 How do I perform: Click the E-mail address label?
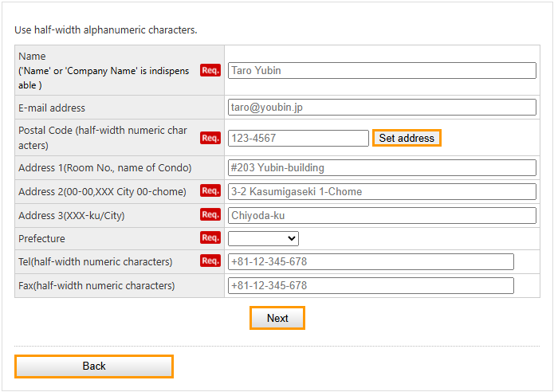(x=52, y=108)
